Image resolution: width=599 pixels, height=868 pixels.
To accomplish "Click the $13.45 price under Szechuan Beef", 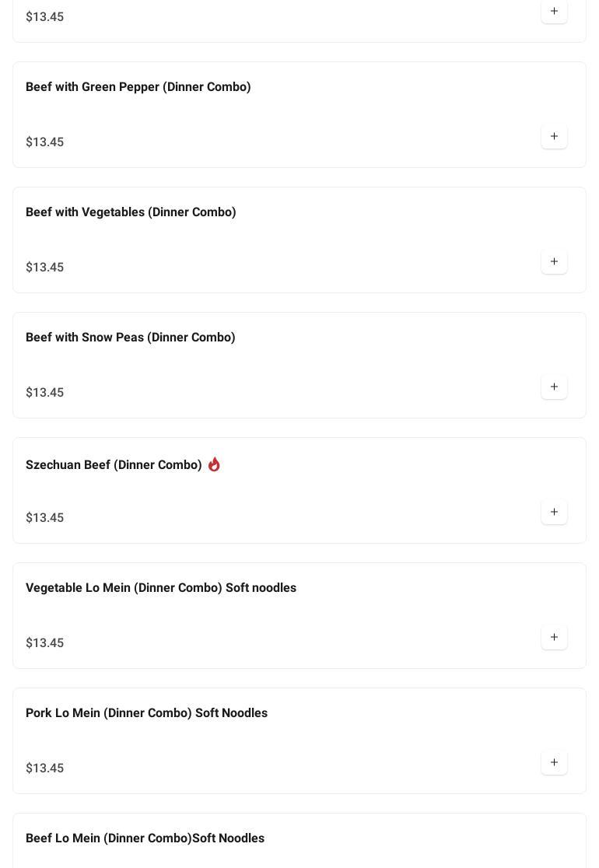I will (x=45, y=518).
